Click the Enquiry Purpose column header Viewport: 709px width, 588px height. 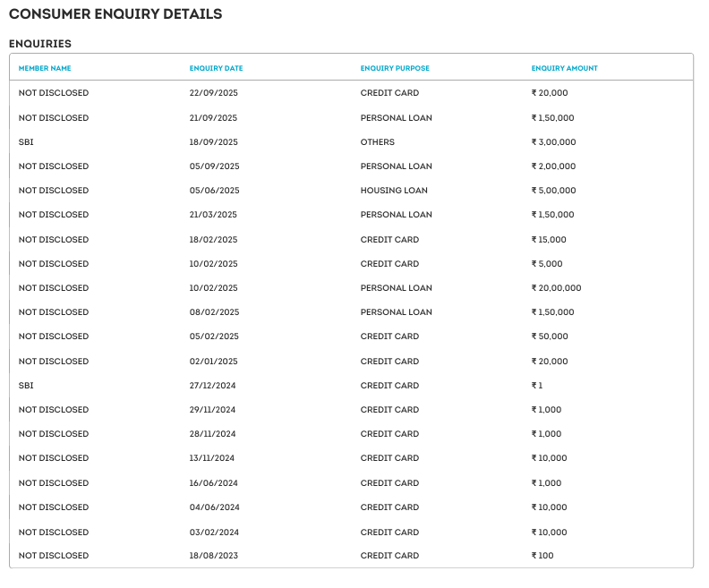[x=395, y=68]
